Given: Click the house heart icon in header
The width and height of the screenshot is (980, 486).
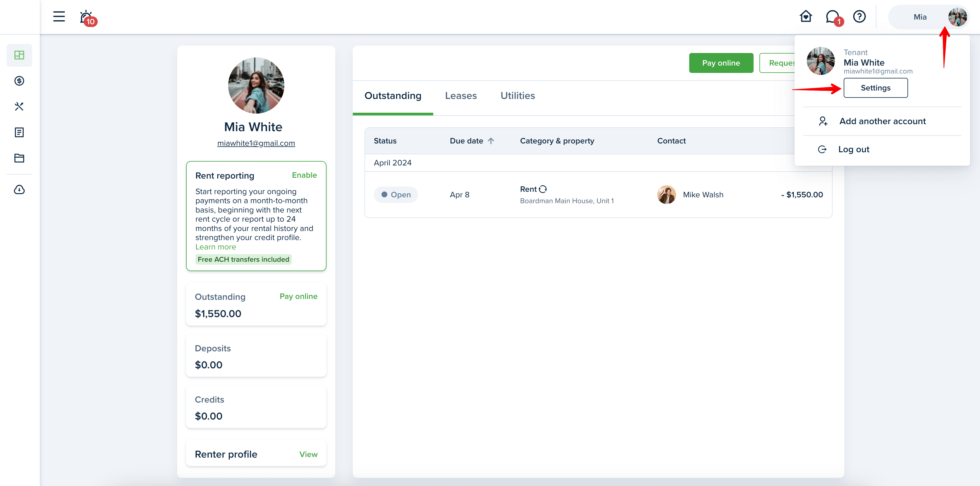Looking at the screenshot, I should 806,16.
